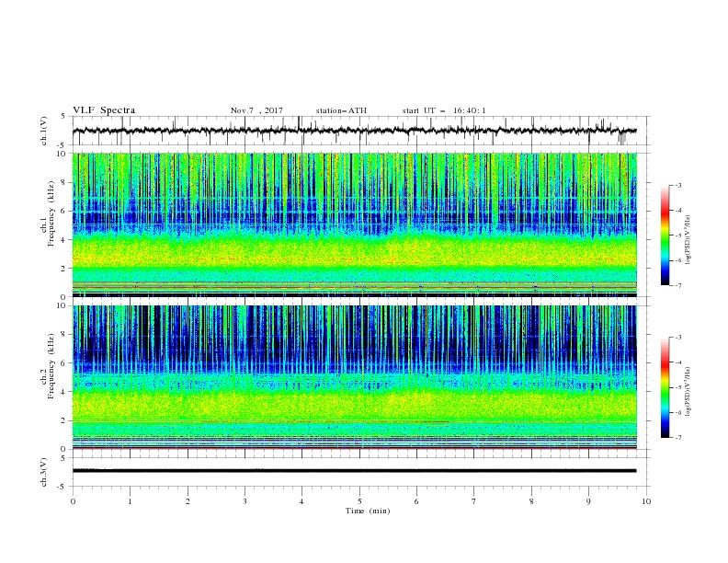Click the time axis tick label "10"
Image resolution: width=728 pixels, height=563 pixels.
coord(646,501)
